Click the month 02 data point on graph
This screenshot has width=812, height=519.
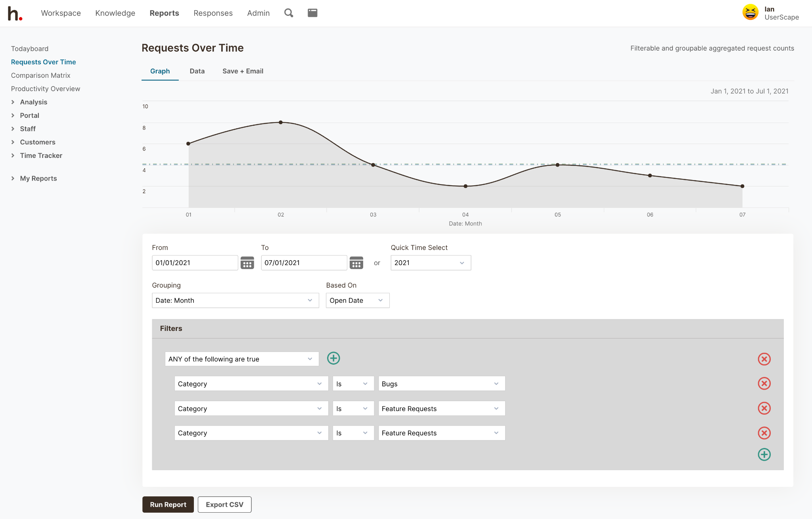click(281, 122)
